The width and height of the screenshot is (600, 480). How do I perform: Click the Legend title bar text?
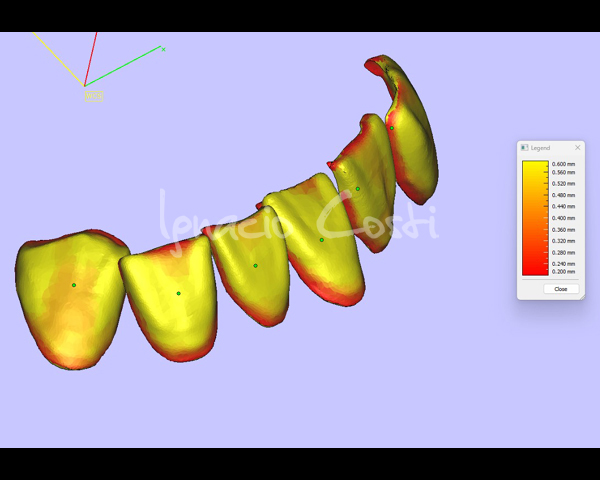tap(541, 147)
